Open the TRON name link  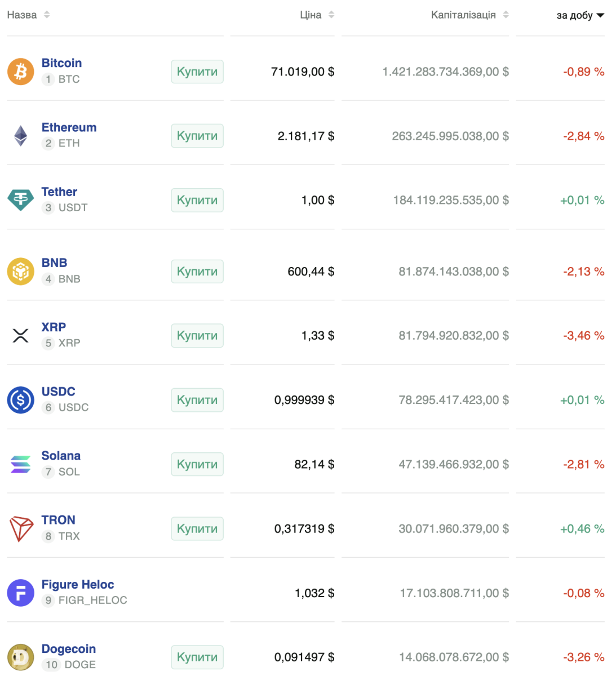coord(58,520)
